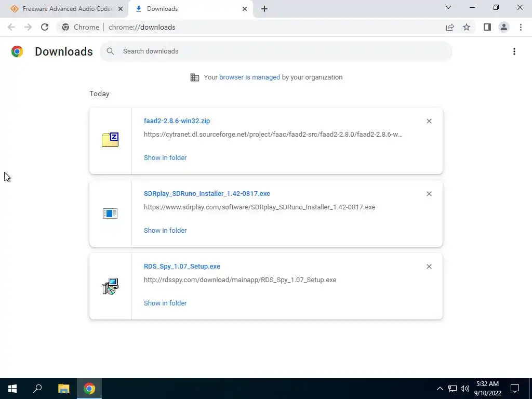532x399 pixels.
Task: Close the Downloads tab
Action: click(x=245, y=9)
